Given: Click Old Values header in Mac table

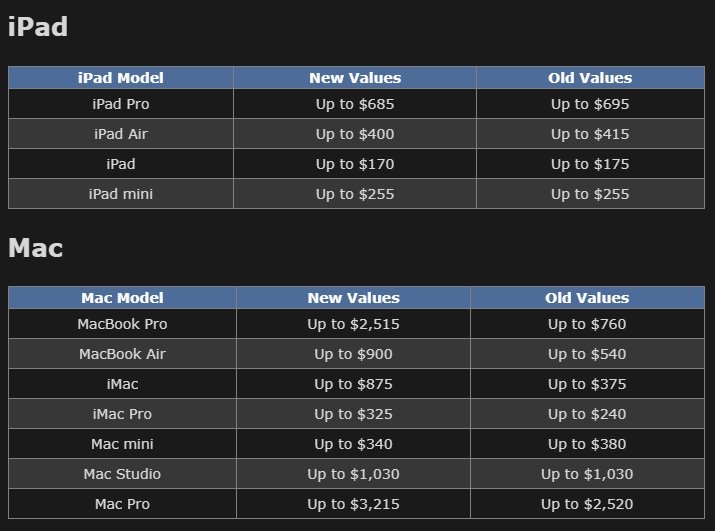Looking at the screenshot, I should 587,298.
